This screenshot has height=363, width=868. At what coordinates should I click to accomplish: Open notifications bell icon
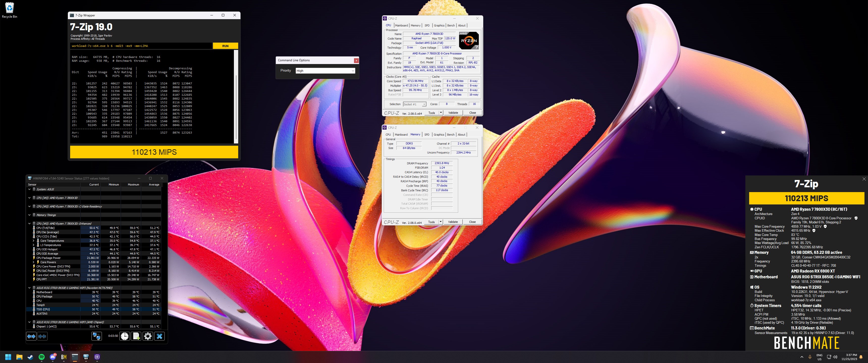click(x=861, y=357)
